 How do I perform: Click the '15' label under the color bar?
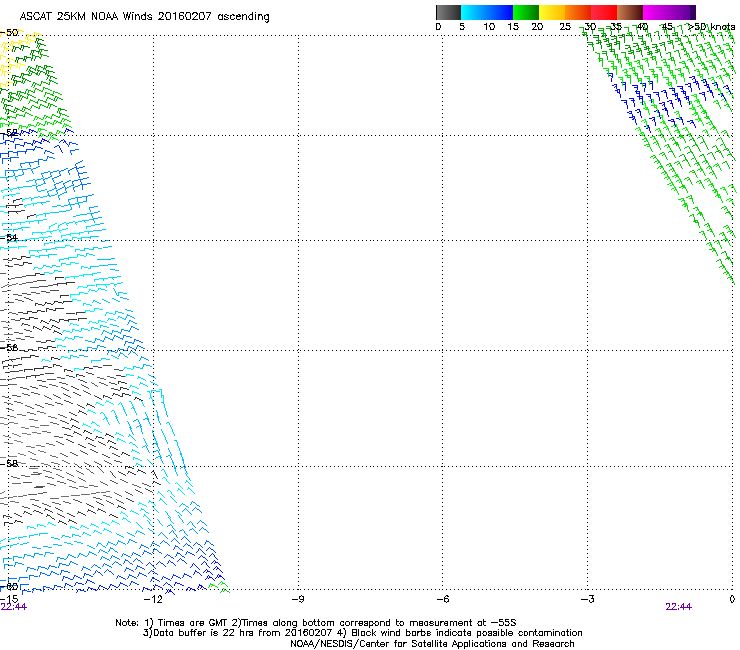click(513, 27)
